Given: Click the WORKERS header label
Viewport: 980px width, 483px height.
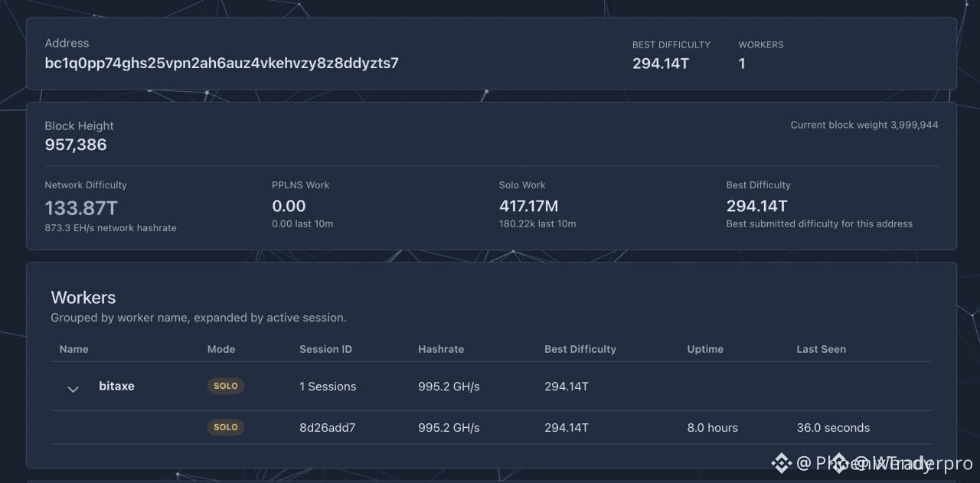Looking at the screenshot, I should tap(761, 45).
